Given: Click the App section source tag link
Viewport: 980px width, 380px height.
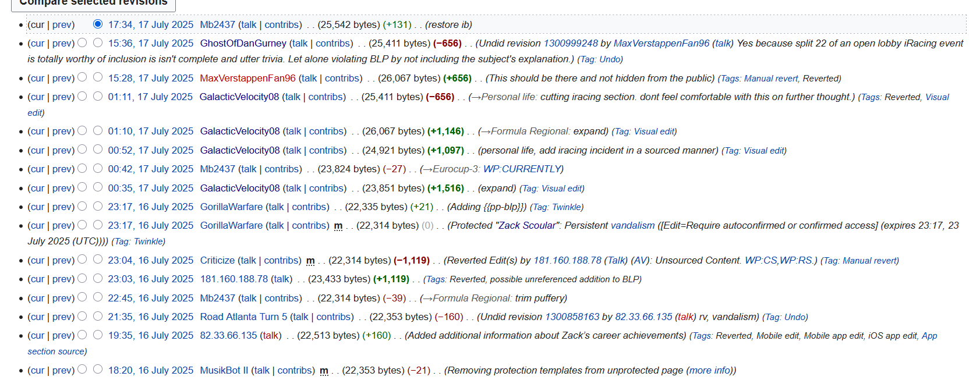Looking at the screenshot, I should pos(929,336).
